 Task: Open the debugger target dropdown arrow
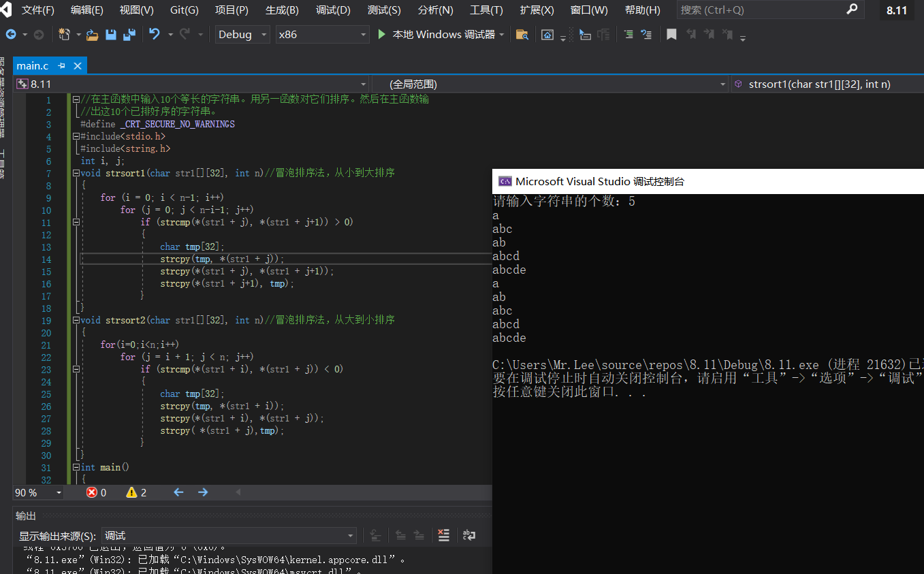tap(502, 35)
